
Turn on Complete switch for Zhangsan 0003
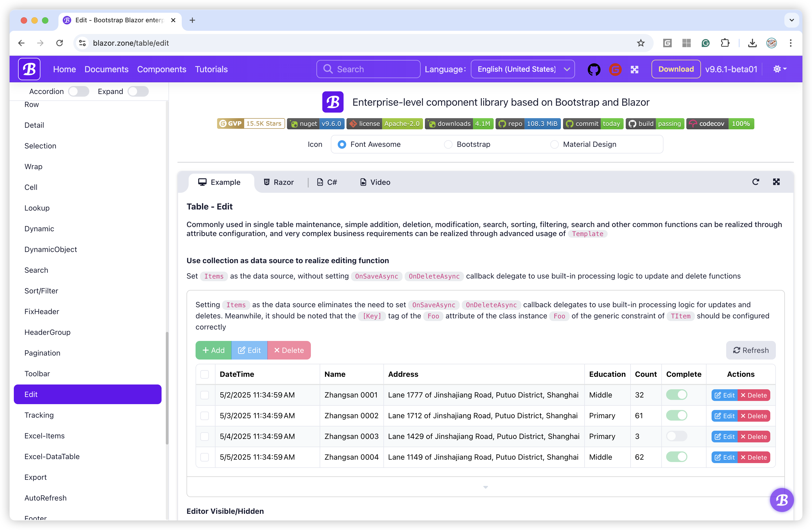click(676, 436)
